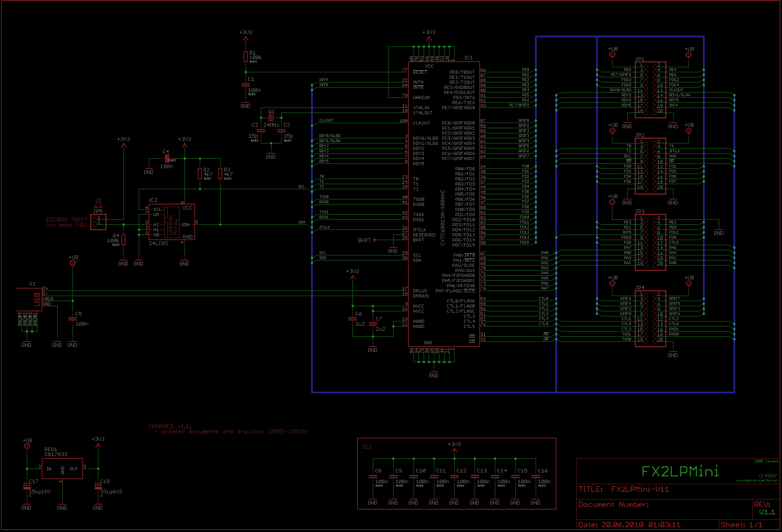The image size is (782, 532).
Task: Click the 24LC02 part name
Action: [158, 243]
